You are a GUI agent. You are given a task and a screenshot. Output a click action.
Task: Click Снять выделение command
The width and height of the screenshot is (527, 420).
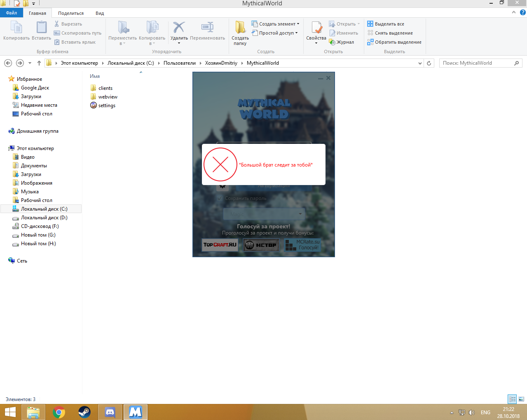(390, 33)
